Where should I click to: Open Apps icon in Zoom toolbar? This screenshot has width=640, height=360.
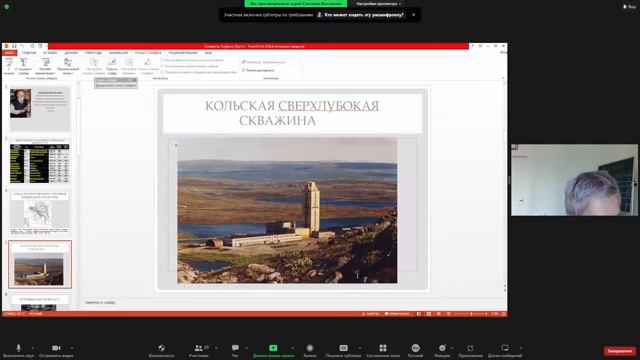[x=470, y=348]
